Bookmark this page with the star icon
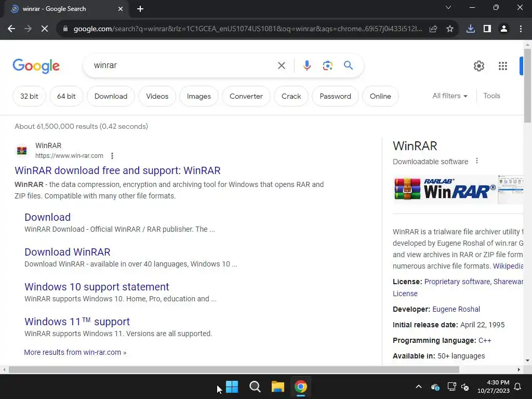 pyautogui.click(x=450, y=29)
